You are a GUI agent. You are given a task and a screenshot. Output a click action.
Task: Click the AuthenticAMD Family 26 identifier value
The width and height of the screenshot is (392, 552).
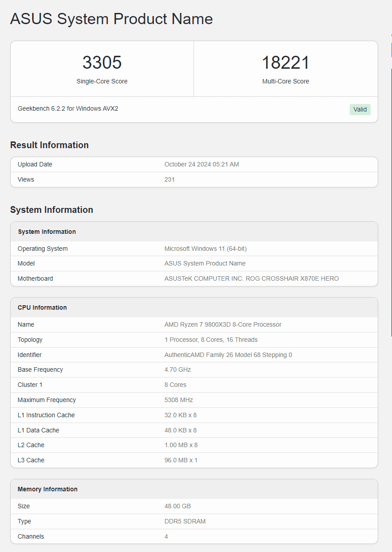(228, 355)
